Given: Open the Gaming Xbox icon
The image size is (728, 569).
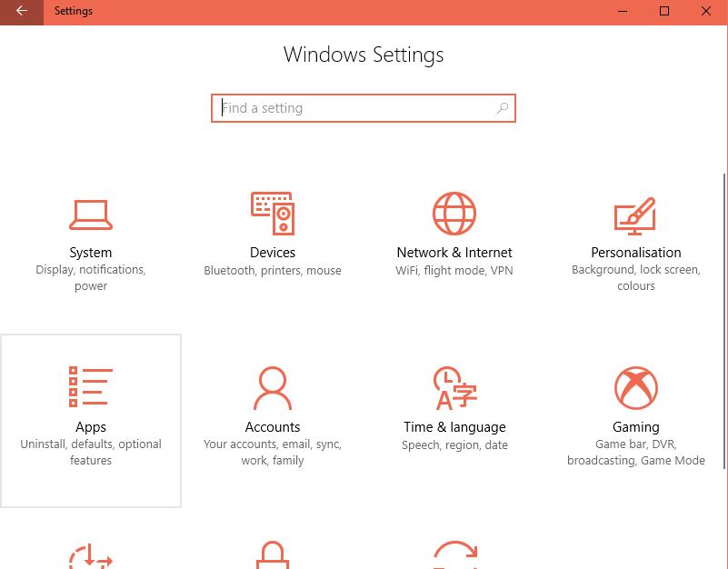Looking at the screenshot, I should tap(636, 388).
